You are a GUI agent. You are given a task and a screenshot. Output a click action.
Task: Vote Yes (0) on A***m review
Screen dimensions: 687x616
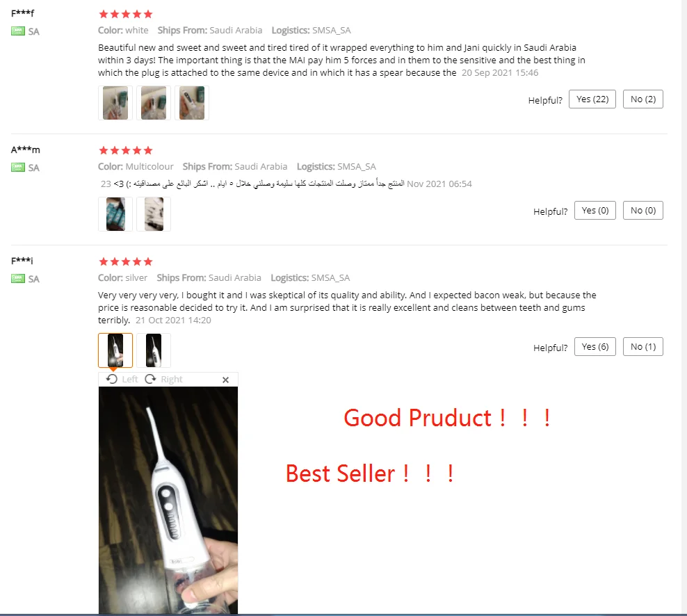pyautogui.click(x=595, y=210)
